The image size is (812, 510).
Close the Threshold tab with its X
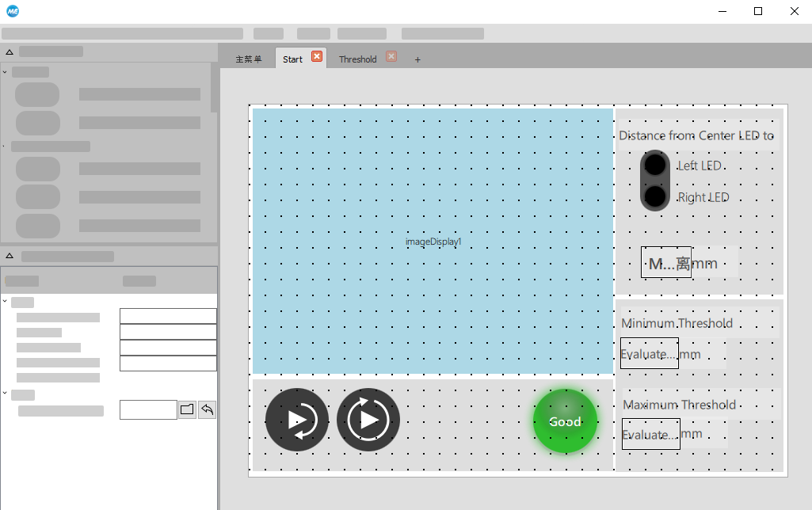(391, 56)
